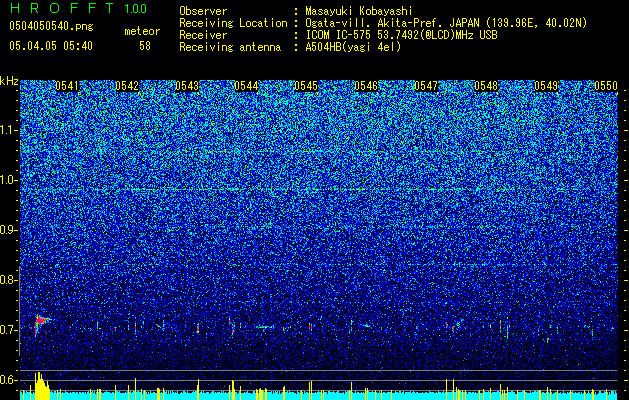Click the 0.6 frequency axis label
This screenshot has width=629, height=400.
(8, 380)
